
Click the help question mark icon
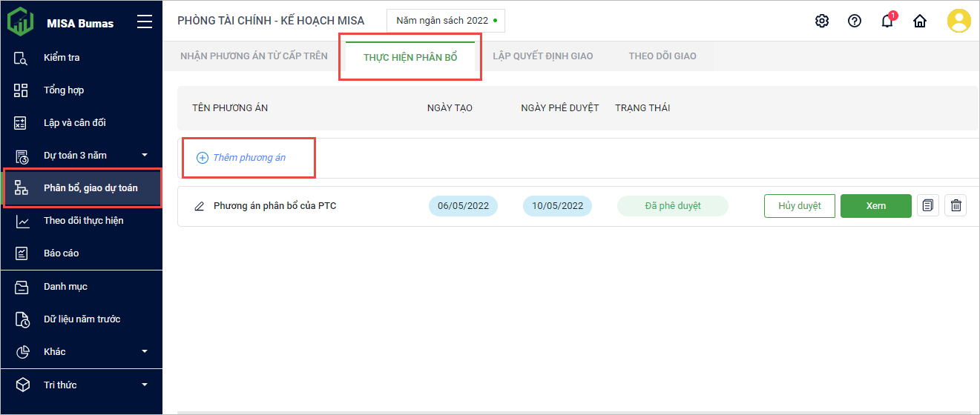(x=855, y=21)
